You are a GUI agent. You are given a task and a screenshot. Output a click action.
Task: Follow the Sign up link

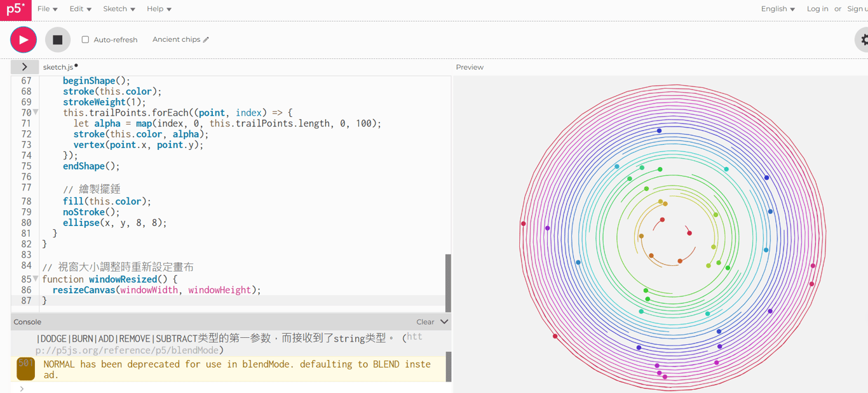tap(857, 9)
